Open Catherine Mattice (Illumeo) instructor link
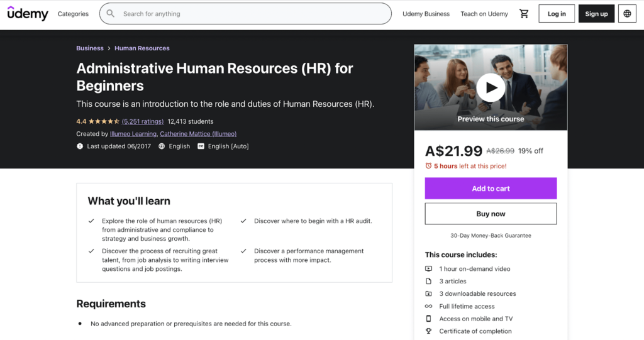The width and height of the screenshot is (644, 340). (198, 134)
